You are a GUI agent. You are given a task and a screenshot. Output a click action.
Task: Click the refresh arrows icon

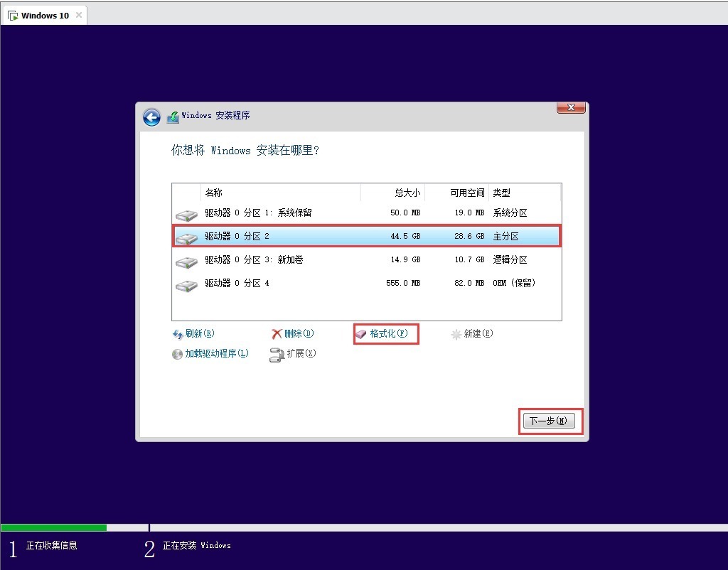(x=177, y=334)
